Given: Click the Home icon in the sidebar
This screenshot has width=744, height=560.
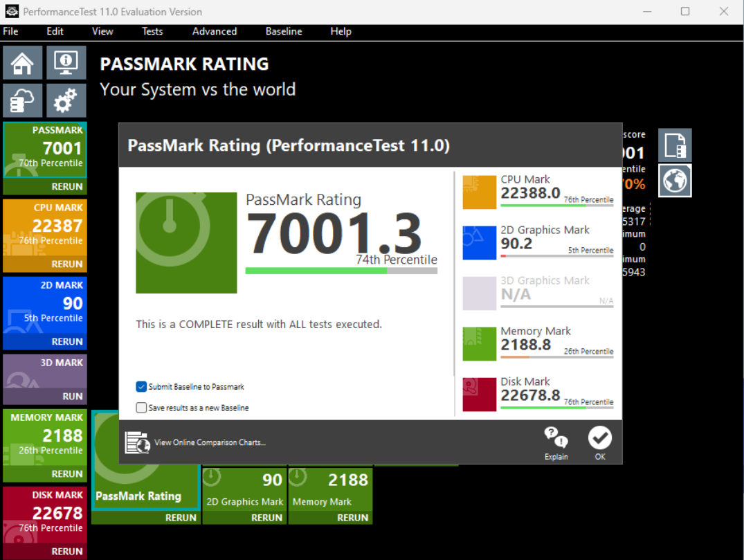Looking at the screenshot, I should tap(22, 62).
